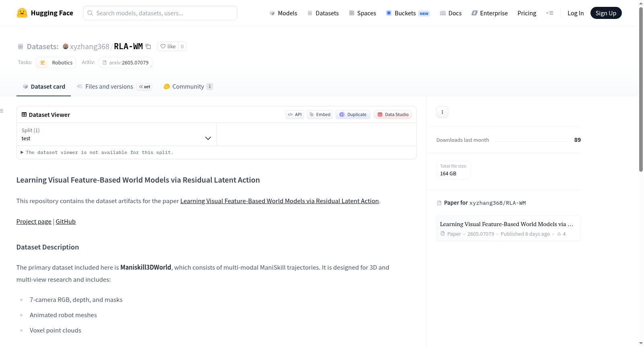Click the downloads count 89
This screenshot has width=644, height=347.
(x=578, y=140)
